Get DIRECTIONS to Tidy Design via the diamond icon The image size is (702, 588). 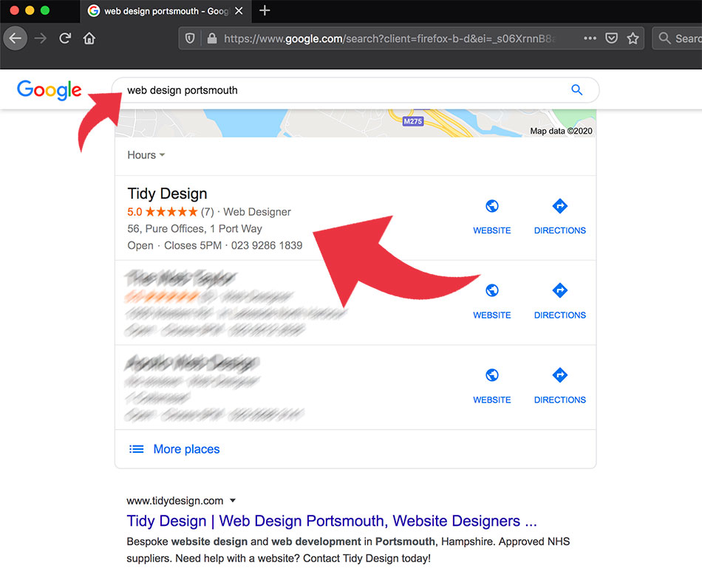pos(559,206)
